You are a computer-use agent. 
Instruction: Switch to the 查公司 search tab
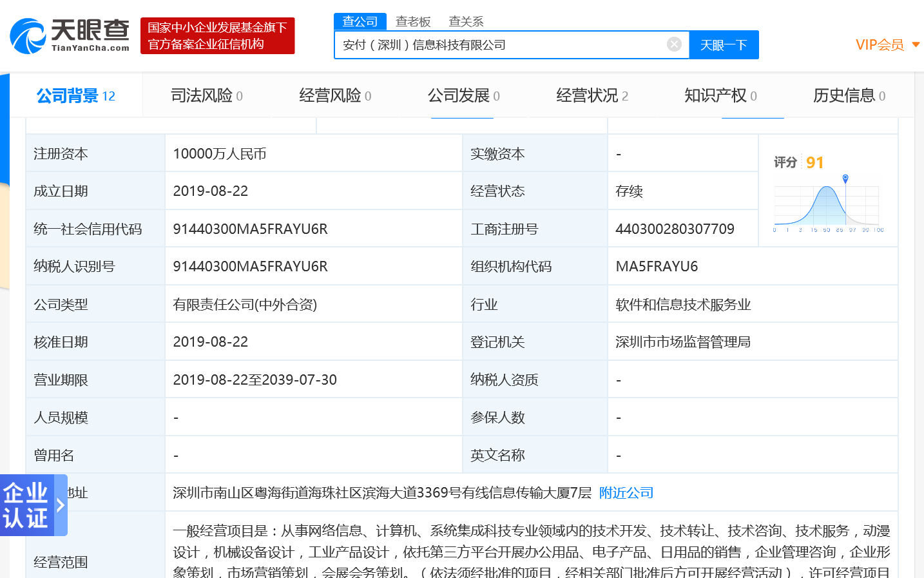pyautogui.click(x=360, y=21)
